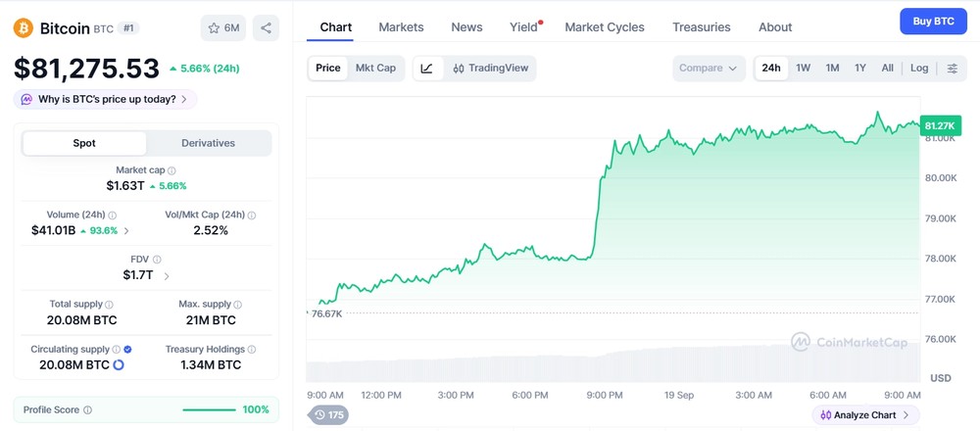Image resolution: width=980 pixels, height=431 pixels.
Task: Switch to TradingView candlestick chart
Action: coord(491,69)
